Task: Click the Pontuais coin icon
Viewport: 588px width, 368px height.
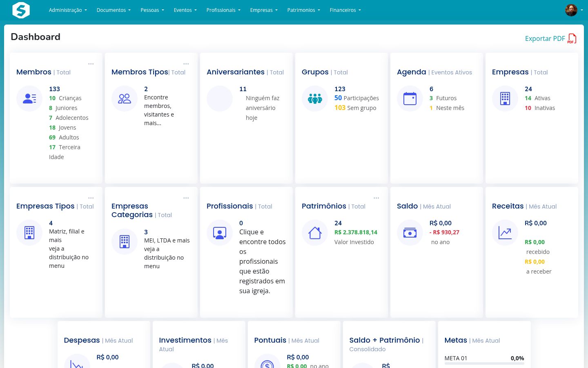Action: point(267,364)
